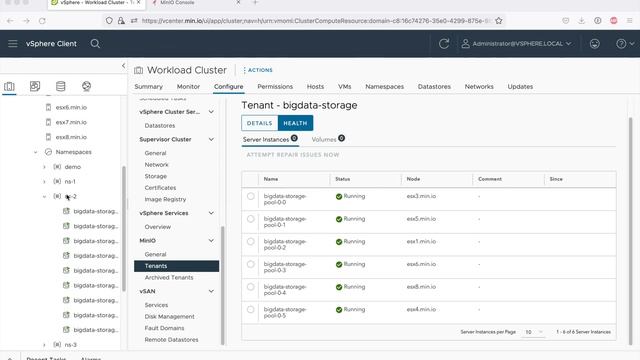The width and height of the screenshot is (640, 360).
Task: Reload the browser page
Action: coord(42,20)
